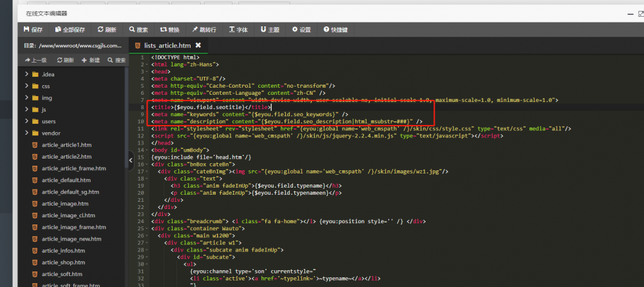Open the toolbar 搜索 search tool
The height and width of the screenshot is (287, 644).
point(138,30)
